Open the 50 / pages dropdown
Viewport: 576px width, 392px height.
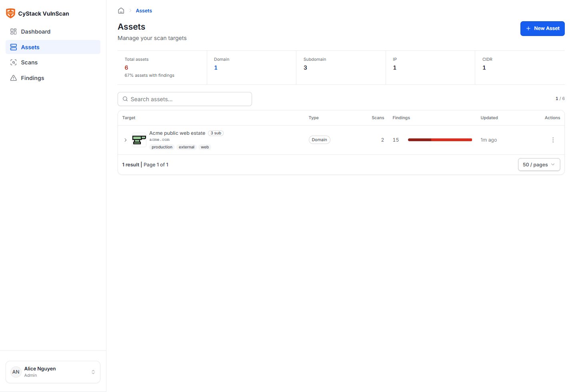point(539,165)
